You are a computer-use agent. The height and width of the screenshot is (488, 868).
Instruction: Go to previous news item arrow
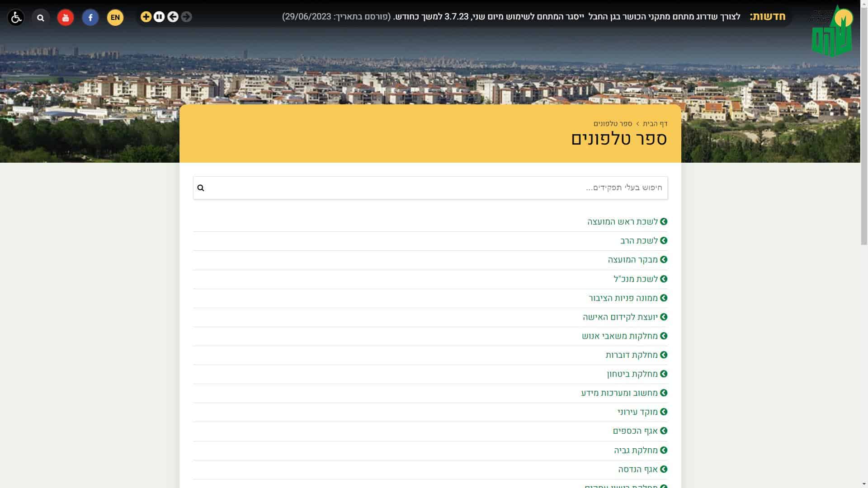pos(173,17)
